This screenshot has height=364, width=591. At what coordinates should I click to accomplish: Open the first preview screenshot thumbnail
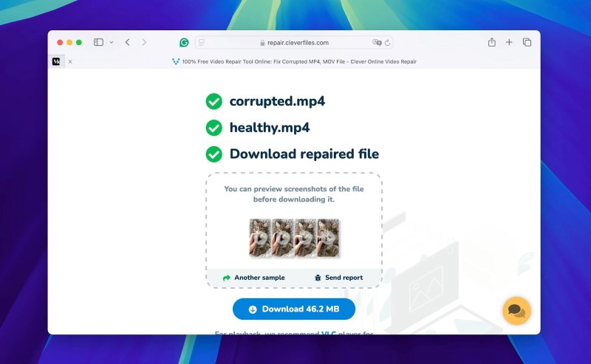(260, 238)
